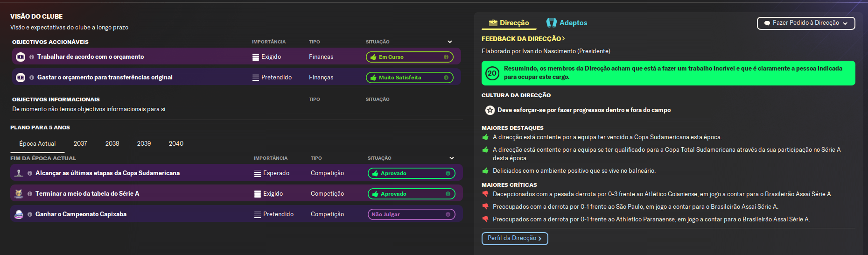Click the Série A competition badge icon

coord(19,194)
